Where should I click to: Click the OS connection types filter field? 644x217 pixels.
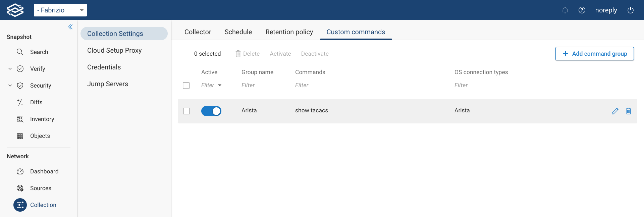524,85
